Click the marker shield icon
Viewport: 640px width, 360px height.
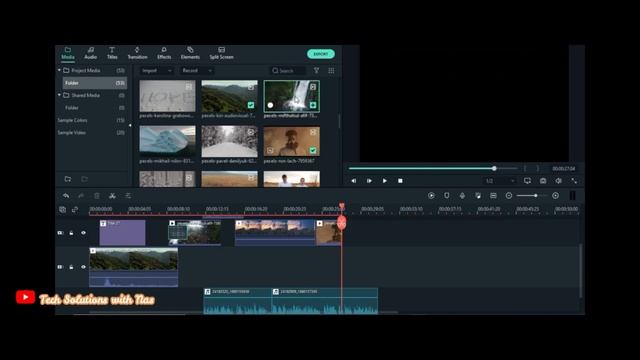447,196
